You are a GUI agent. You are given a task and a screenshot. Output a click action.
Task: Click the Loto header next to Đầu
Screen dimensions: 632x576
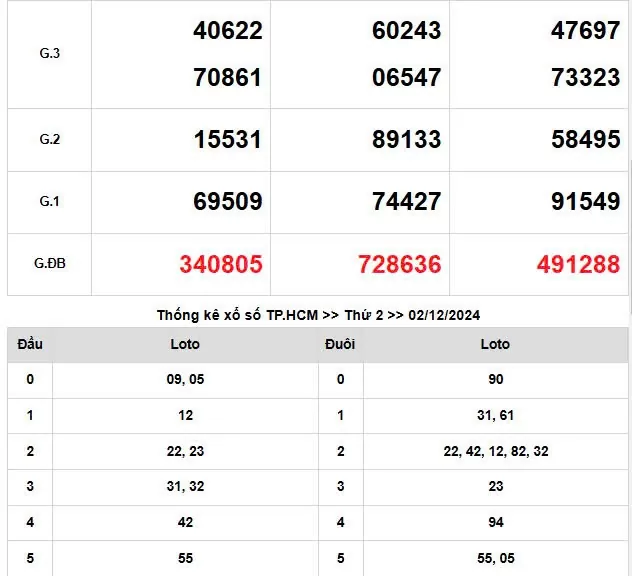tap(185, 344)
